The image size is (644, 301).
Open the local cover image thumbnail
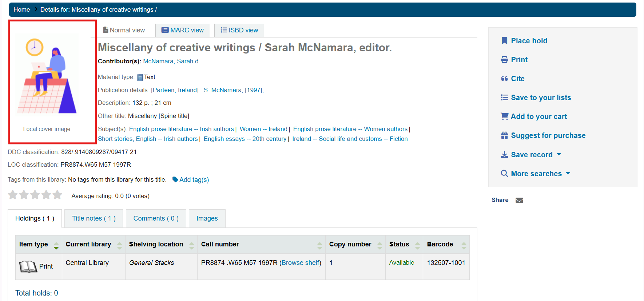[x=47, y=75]
